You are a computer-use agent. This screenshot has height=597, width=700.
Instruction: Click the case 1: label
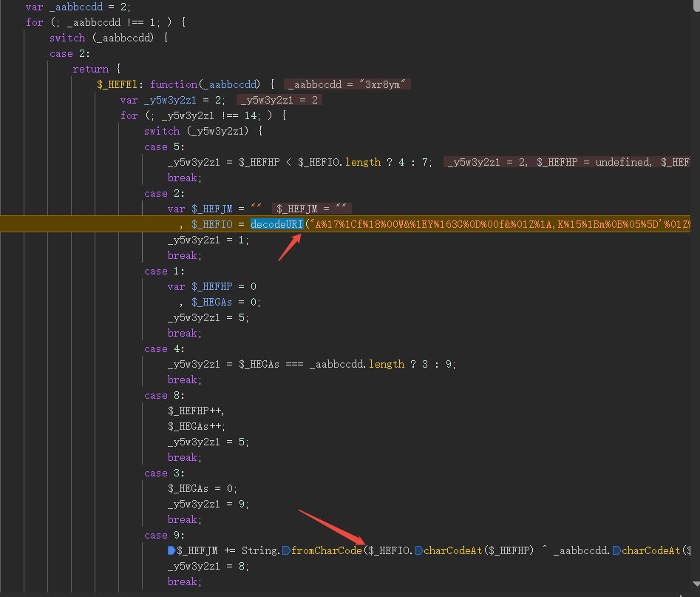pyautogui.click(x=164, y=271)
